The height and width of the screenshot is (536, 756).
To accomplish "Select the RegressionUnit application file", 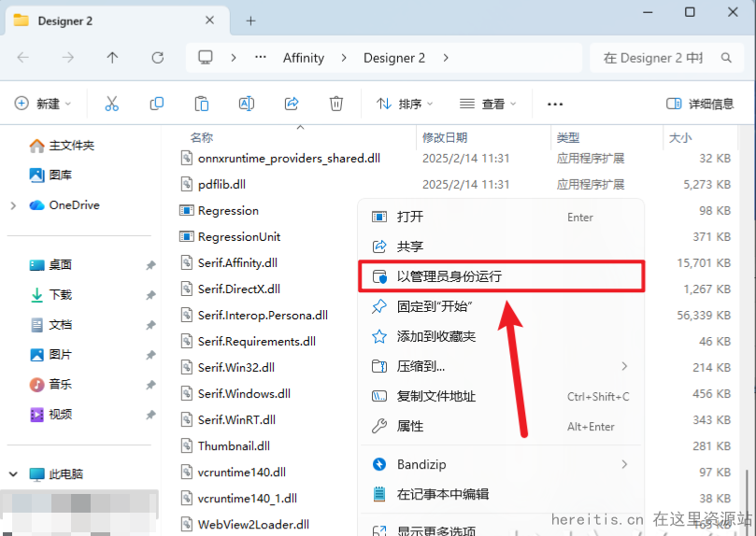I will coord(239,236).
